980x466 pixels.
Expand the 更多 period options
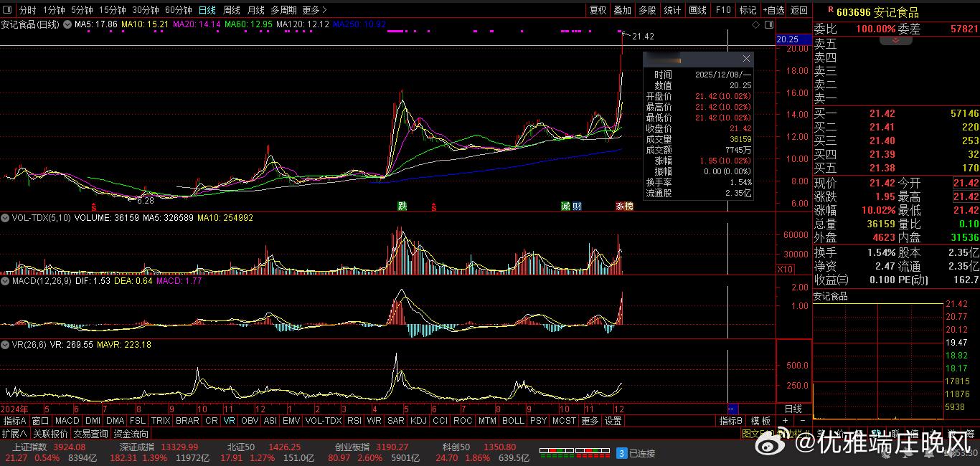pos(314,10)
